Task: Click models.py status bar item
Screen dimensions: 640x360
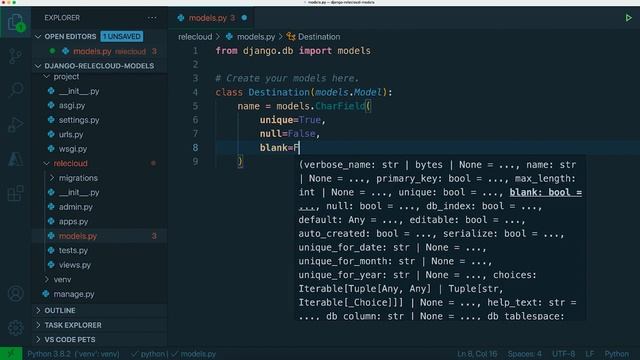Action: [194, 354]
